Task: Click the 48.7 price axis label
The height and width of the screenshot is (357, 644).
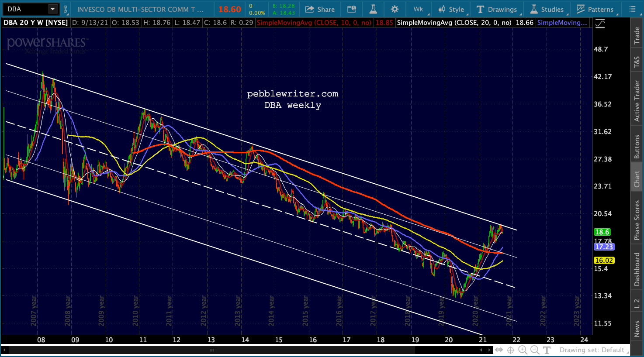Action: point(601,49)
